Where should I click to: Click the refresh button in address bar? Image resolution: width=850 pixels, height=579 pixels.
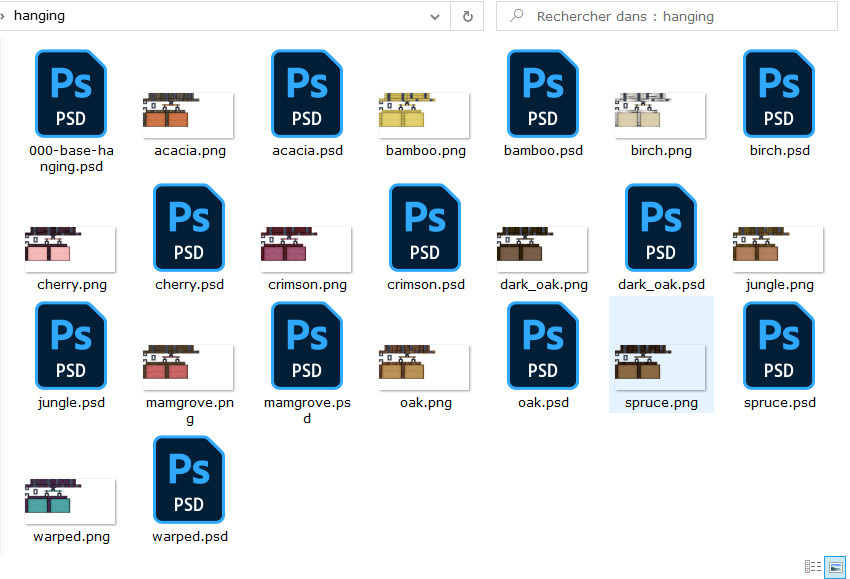point(467,17)
